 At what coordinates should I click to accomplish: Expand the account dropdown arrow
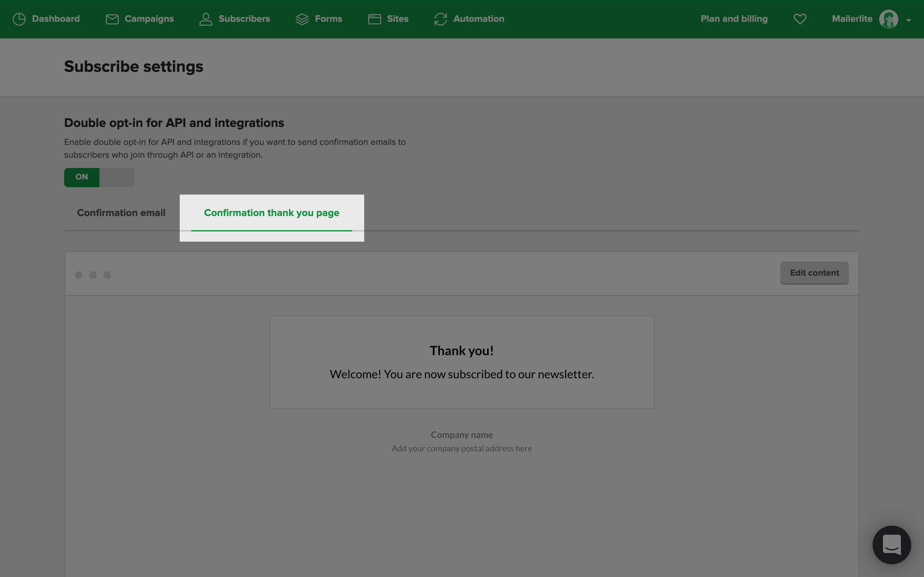(909, 20)
